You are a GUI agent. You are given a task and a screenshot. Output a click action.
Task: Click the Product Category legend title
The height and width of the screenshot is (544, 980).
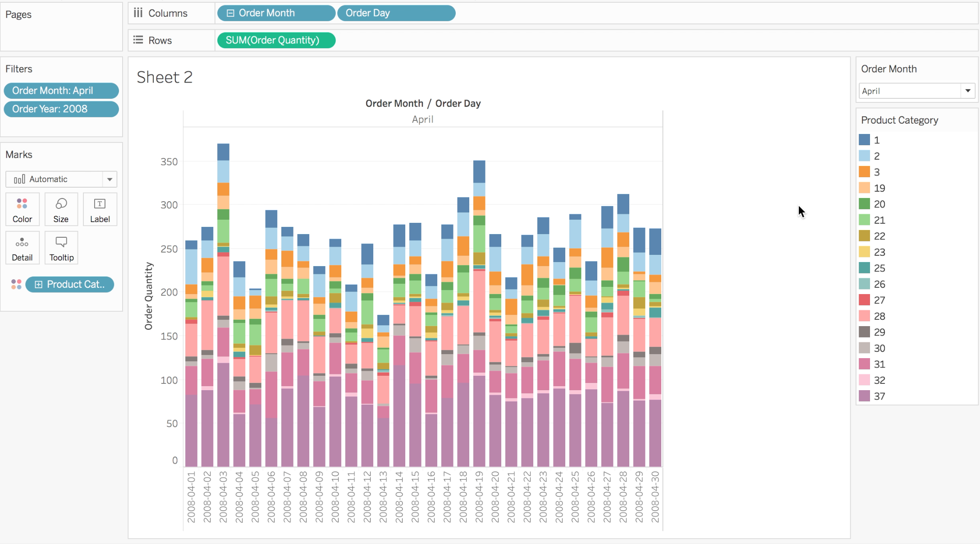pyautogui.click(x=899, y=120)
